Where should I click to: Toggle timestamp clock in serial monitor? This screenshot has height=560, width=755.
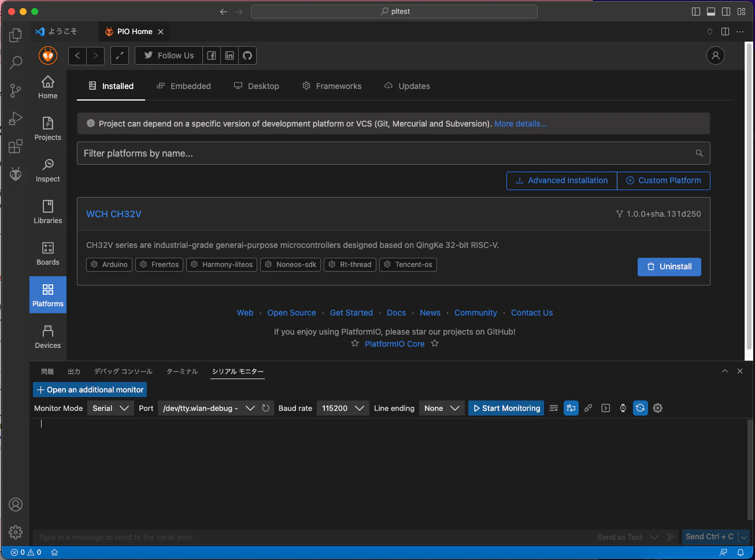pyautogui.click(x=623, y=408)
